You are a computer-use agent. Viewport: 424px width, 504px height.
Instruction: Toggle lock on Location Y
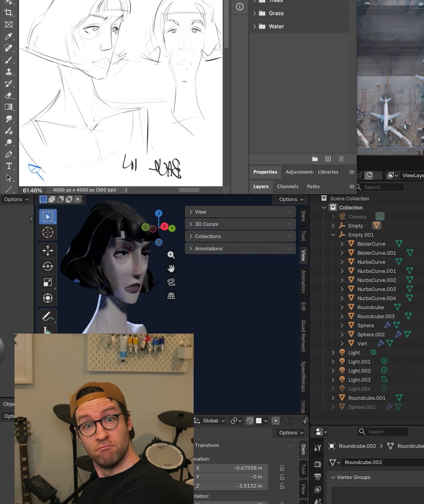(282, 477)
